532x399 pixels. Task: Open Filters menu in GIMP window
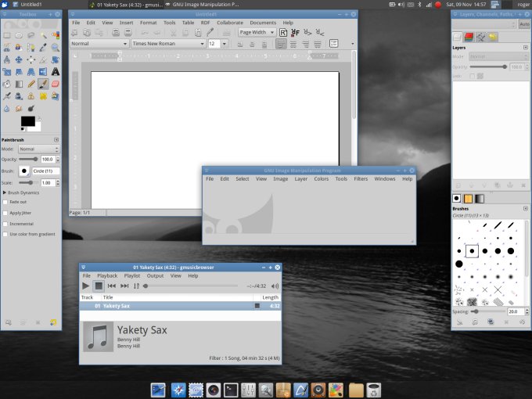[x=361, y=179]
